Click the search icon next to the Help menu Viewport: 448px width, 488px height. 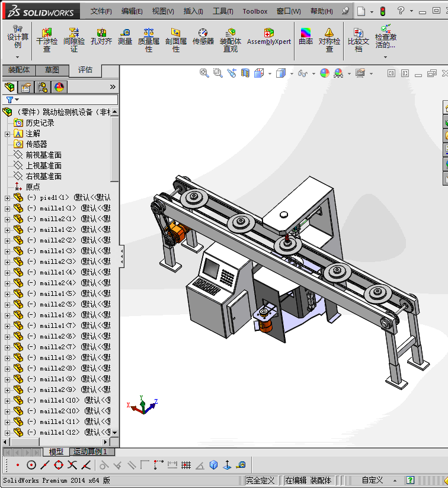[x=345, y=11]
